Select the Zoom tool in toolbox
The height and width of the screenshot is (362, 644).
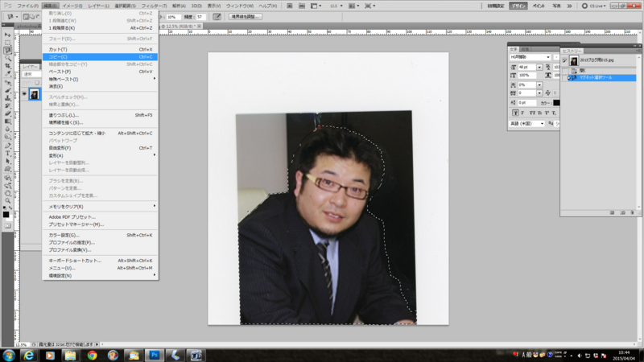(x=8, y=200)
